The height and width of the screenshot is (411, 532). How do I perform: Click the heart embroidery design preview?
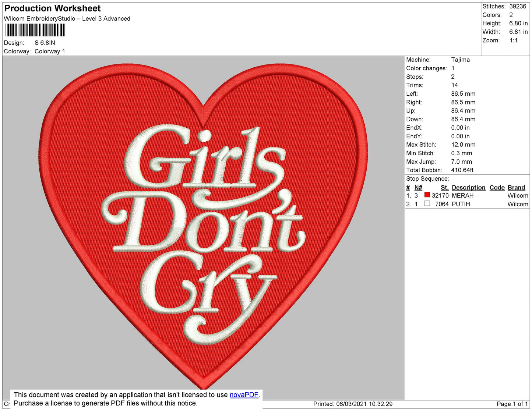[204, 226]
